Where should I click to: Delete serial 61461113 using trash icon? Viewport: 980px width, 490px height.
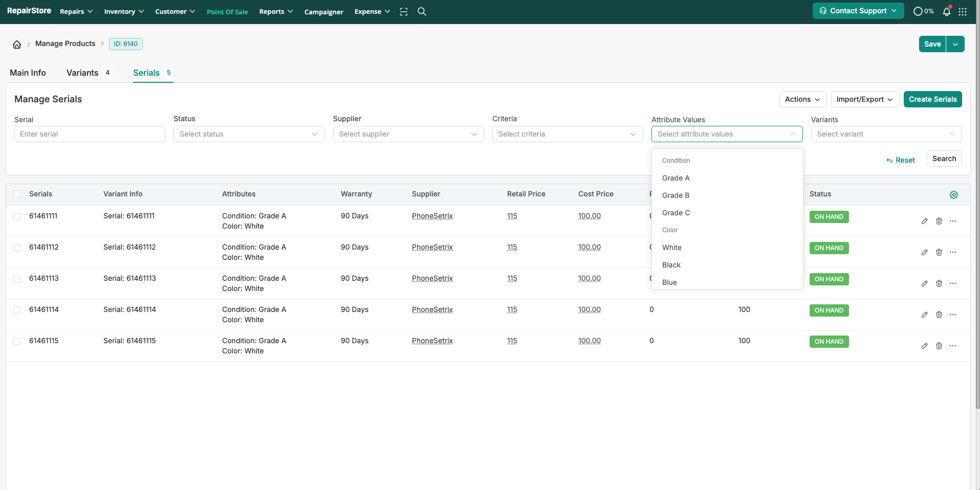939,284
